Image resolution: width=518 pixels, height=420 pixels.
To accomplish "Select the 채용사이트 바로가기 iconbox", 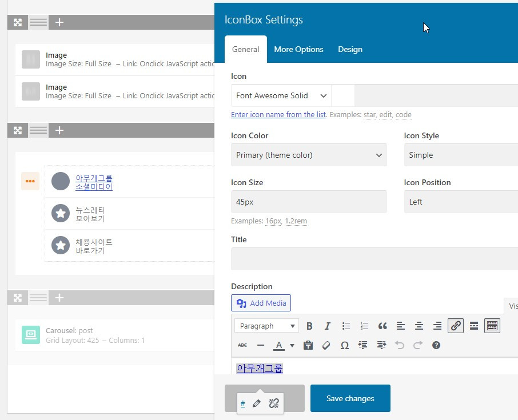I will (129, 245).
